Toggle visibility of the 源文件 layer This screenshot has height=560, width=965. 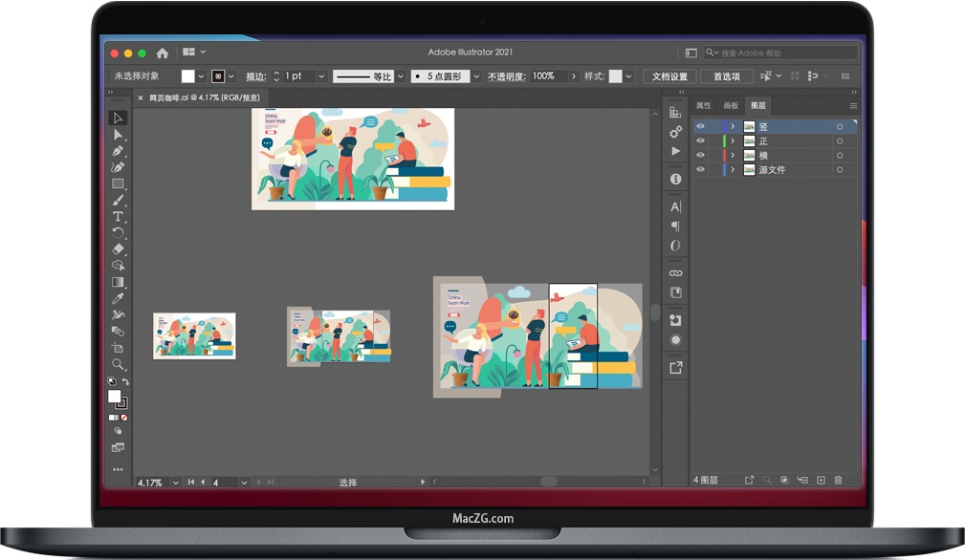(x=700, y=169)
